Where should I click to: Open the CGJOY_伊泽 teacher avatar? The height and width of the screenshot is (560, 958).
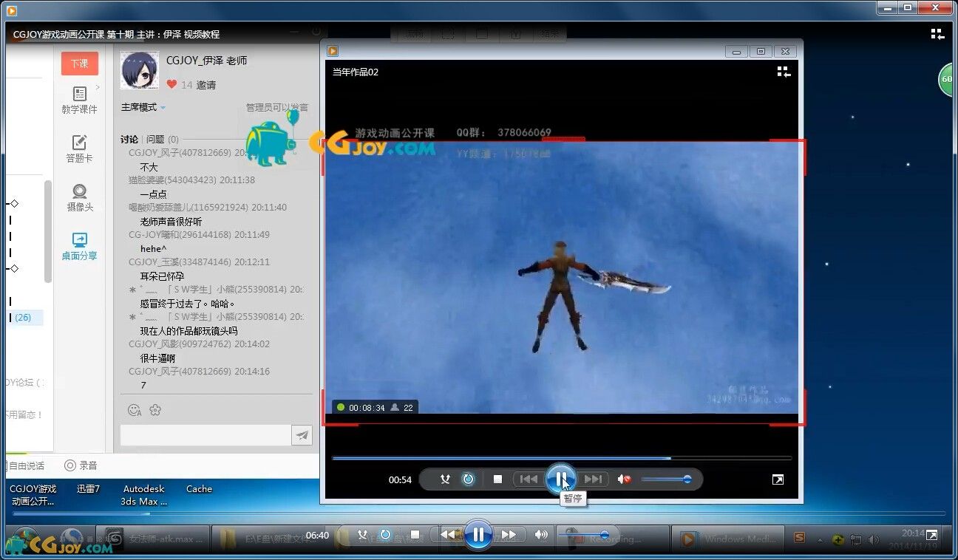tap(140, 71)
